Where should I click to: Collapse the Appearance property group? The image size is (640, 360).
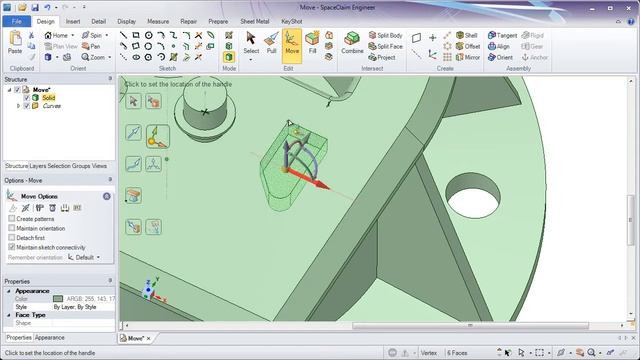coord(9,291)
